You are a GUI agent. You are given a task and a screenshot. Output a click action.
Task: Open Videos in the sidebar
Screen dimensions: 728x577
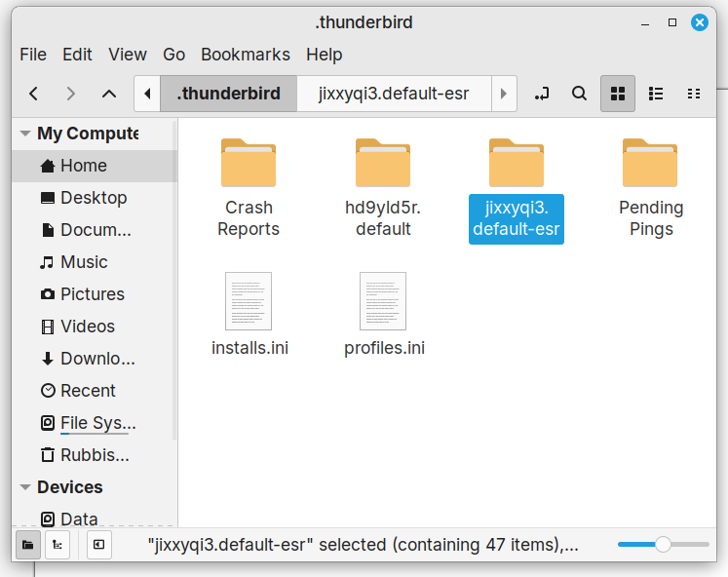point(95,327)
